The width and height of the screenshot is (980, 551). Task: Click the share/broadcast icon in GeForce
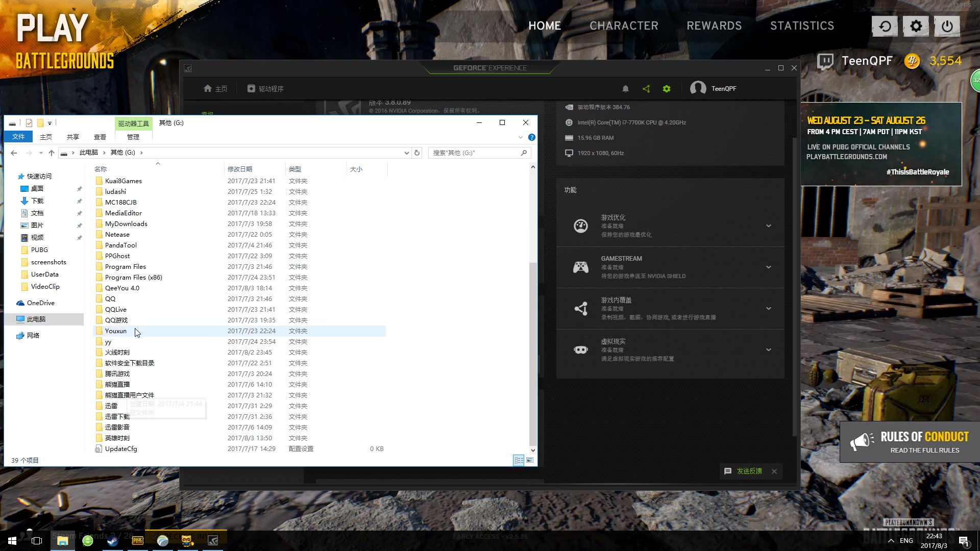click(646, 88)
